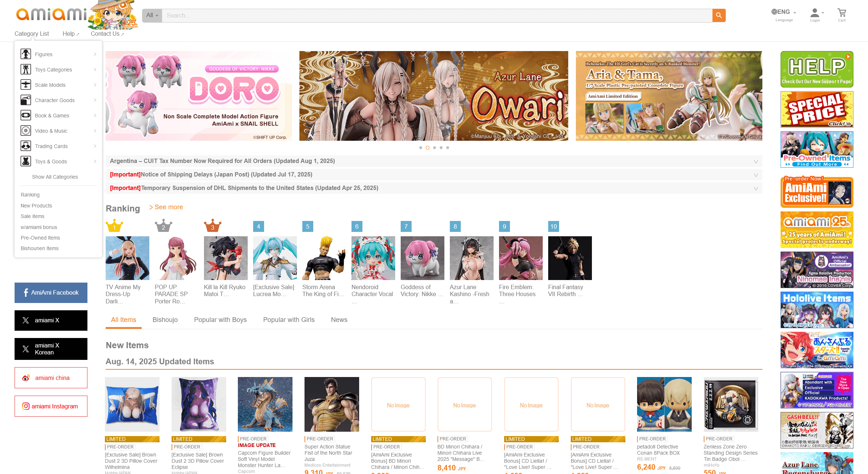Select the fifth banner carousel dot
Viewport: 868px width, 474px height.
pyautogui.click(x=448, y=148)
